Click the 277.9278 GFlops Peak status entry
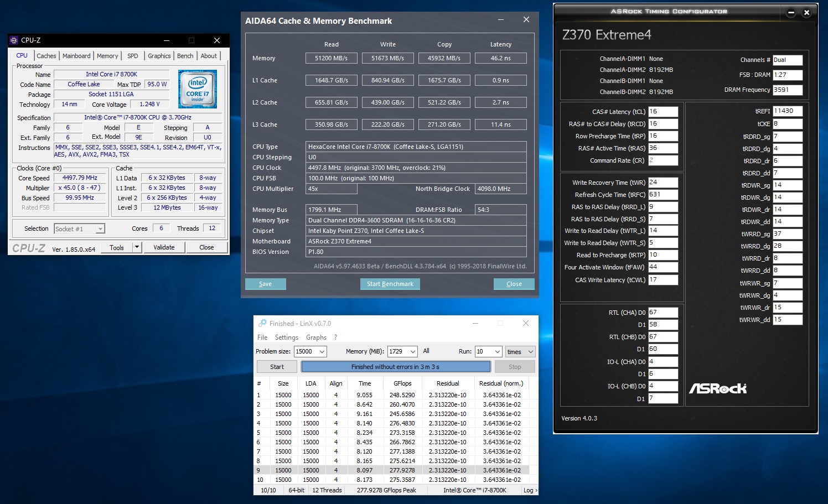This screenshot has height=504, width=828. click(x=386, y=490)
